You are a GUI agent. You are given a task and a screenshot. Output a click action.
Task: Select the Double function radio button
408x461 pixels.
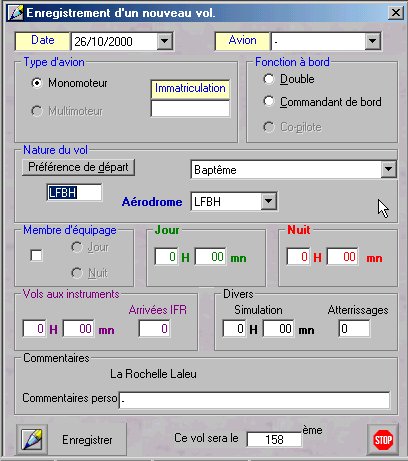click(x=269, y=79)
